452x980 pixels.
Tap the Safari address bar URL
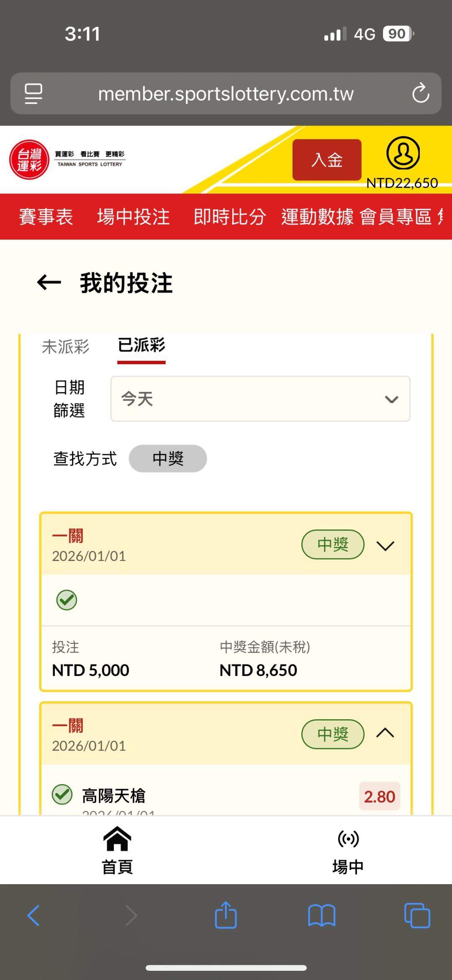point(226,94)
